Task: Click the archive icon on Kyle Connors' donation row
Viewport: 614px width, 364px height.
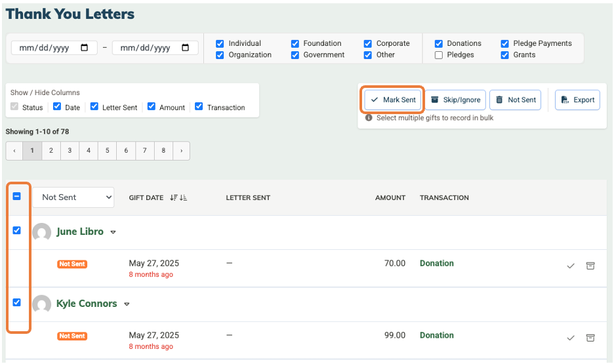Action: pos(590,338)
